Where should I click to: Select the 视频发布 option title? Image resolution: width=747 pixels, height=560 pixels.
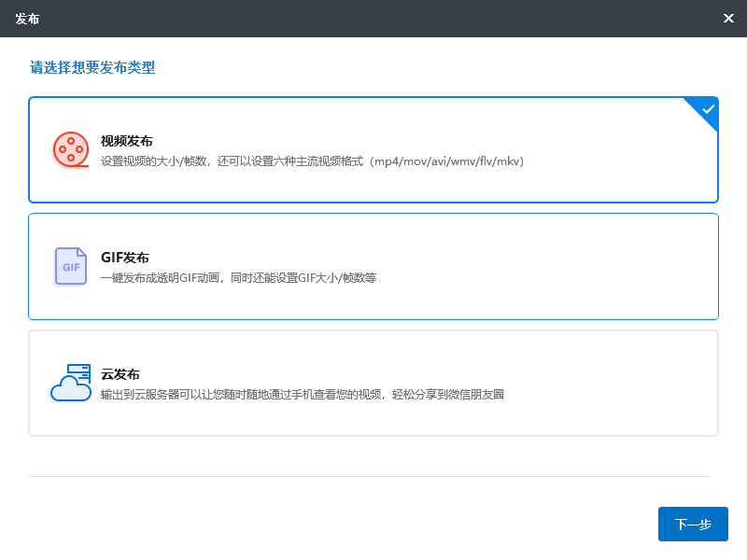coord(127,141)
